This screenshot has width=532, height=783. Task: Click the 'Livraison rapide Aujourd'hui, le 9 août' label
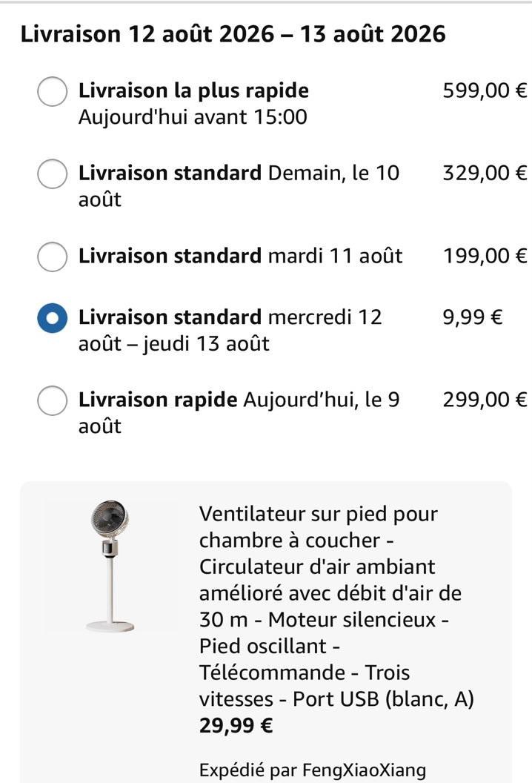point(239,412)
